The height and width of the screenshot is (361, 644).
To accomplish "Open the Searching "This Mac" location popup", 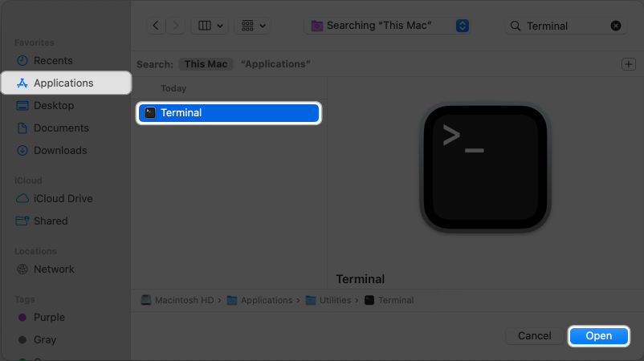I will pos(387,26).
